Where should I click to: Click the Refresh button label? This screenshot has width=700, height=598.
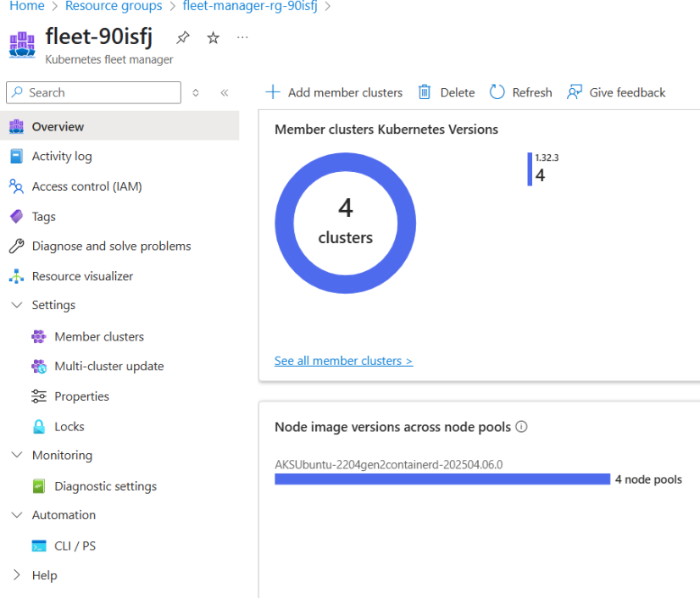point(532,92)
